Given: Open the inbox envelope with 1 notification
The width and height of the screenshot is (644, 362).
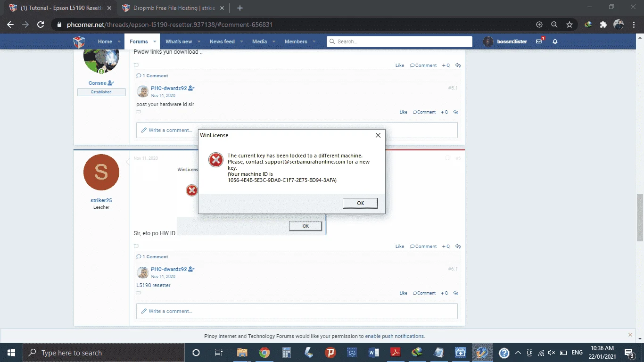Looking at the screenshot, I should (x=539, y=41).
